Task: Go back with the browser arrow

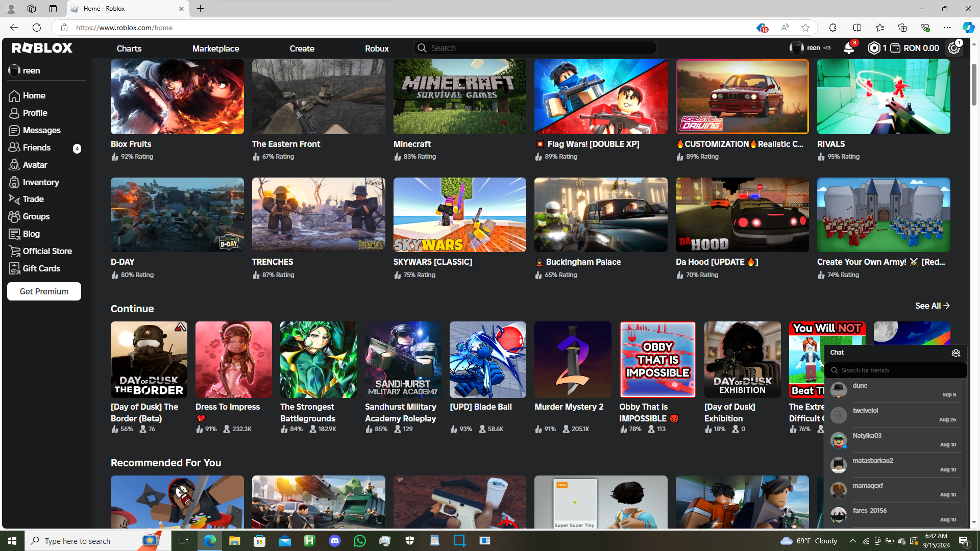Action: (14, 28)
